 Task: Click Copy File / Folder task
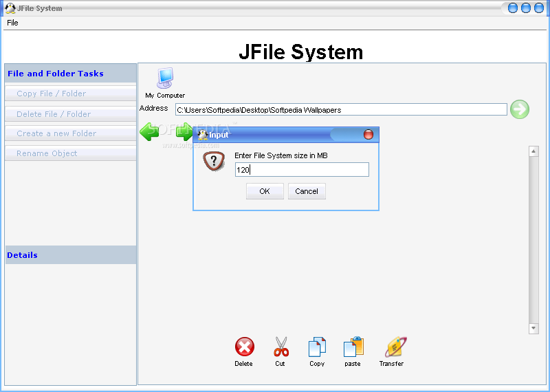71,94
